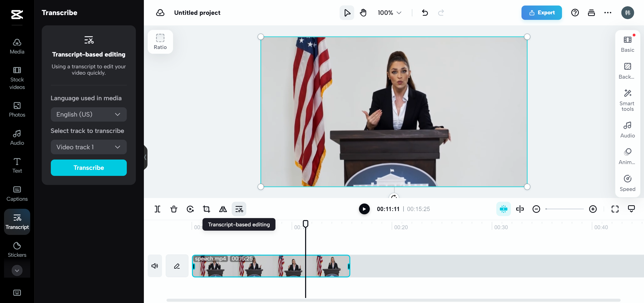Open the Video track 1 selector
Viewport: 644px width, 303px height.
pos(89,147)
